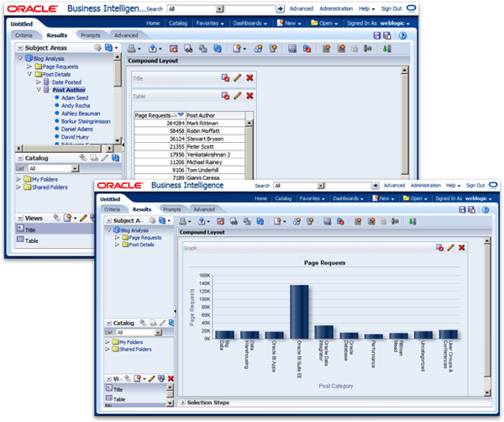Open Favorites menu in front window
Viewport: 504px width, 422px height.
(x=312, y=198)
